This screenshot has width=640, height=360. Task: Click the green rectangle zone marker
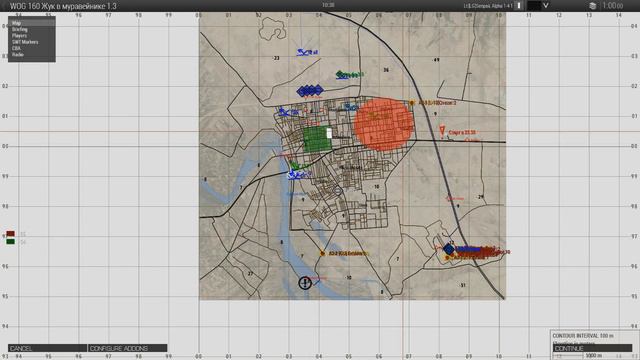pyautogui.click(x=318, y=139)
